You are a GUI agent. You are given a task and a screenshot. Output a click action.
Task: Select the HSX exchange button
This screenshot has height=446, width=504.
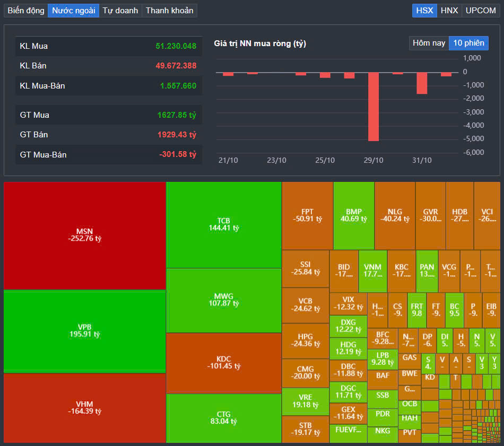424,11
